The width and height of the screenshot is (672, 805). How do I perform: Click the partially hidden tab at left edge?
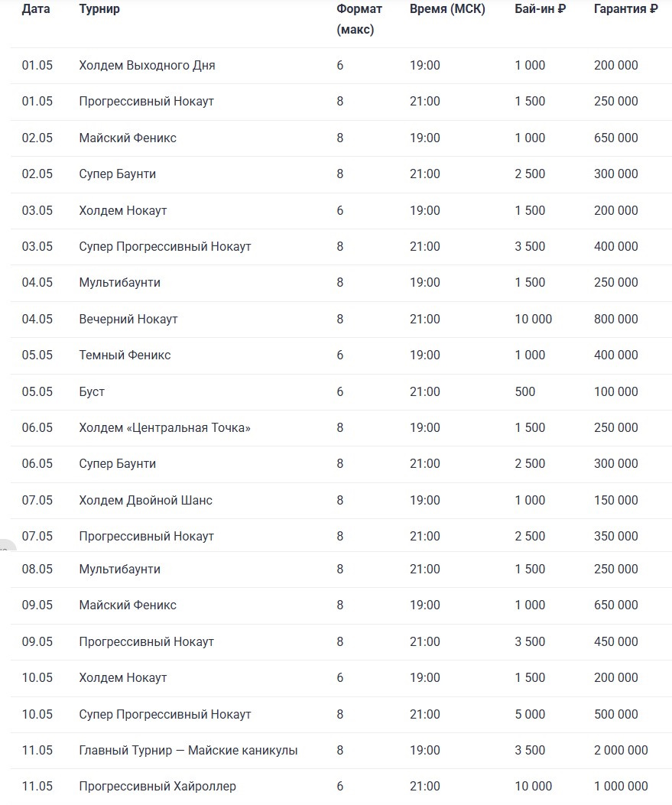click(7, 545)
